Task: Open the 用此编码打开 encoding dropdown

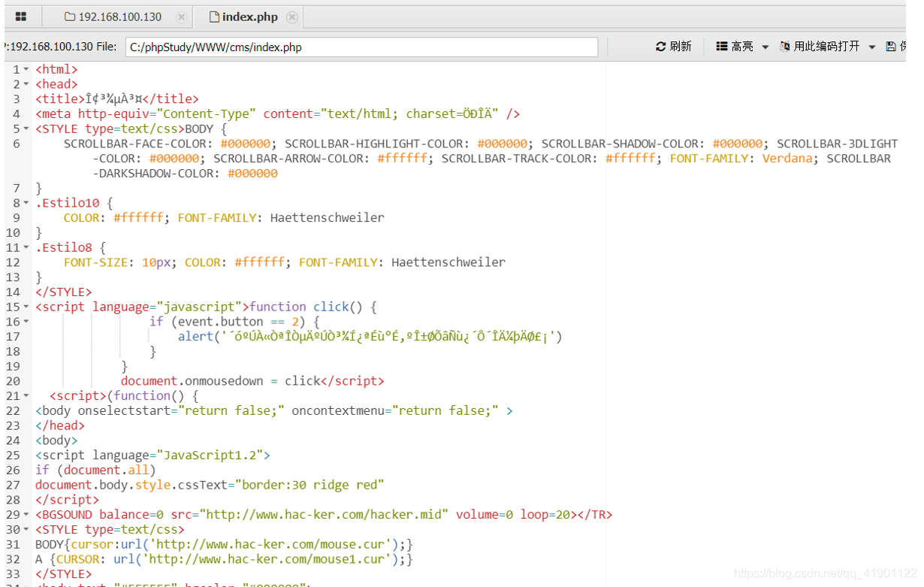Action: 828,47
